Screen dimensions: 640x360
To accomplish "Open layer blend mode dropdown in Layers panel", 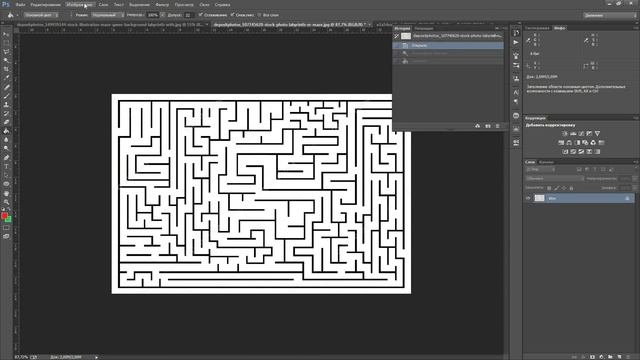I will pyautogui.click(x=555, y=179).
